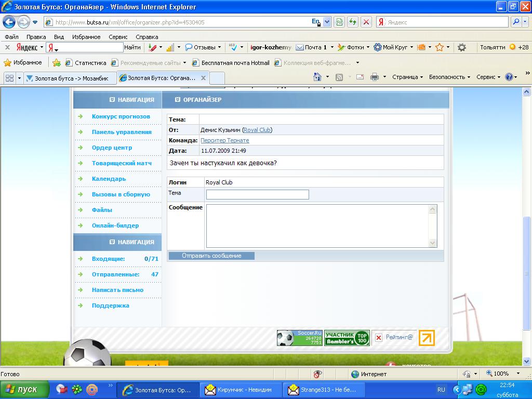
Task: Open Yandex bar settings gear
Action: 461,47
